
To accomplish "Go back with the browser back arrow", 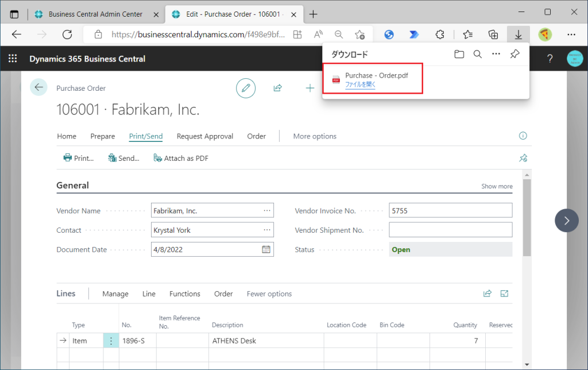I will tap(17, 34).
